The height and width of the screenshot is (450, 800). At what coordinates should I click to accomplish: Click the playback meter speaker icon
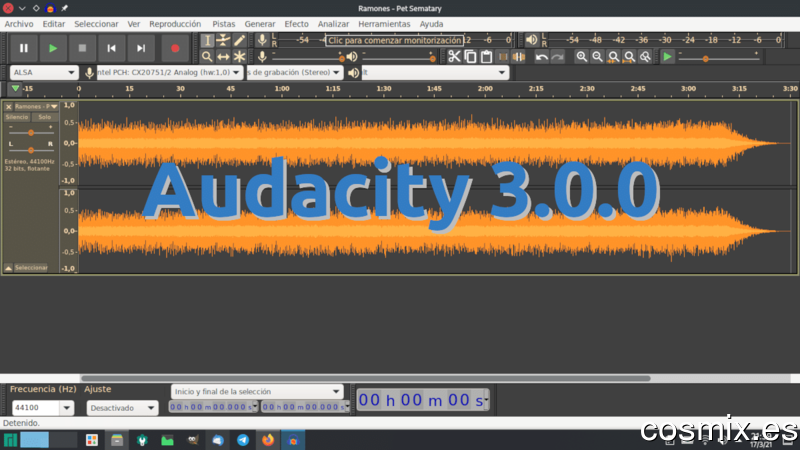532,40
